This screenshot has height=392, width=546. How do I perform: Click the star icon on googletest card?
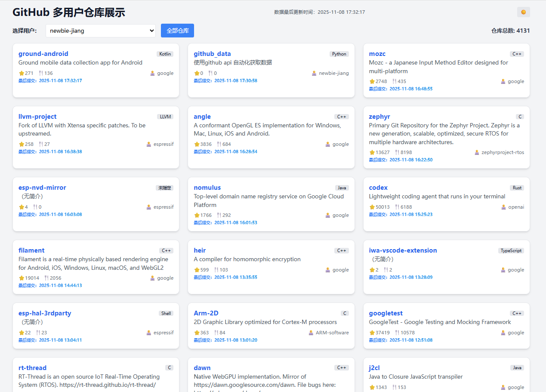372,333
